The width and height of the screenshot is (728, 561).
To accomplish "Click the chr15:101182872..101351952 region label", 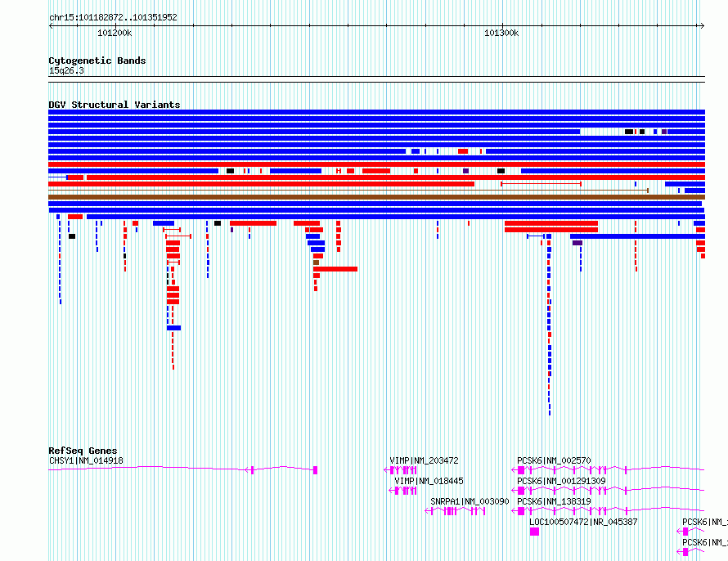I will (113, 17).
